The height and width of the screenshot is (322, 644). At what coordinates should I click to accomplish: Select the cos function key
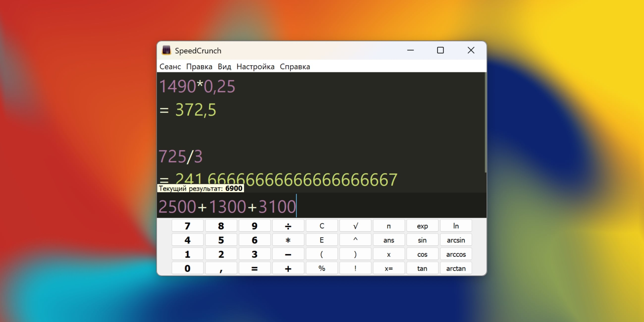[422, 254]
